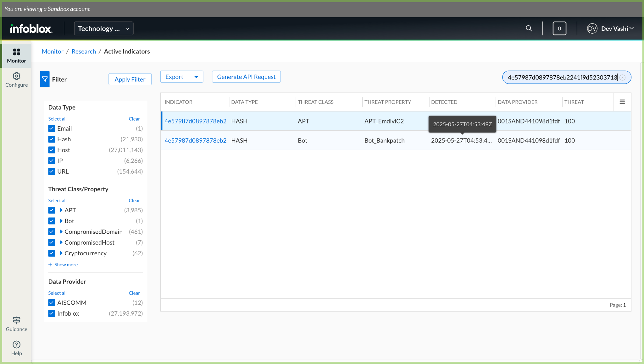This screenshot has width=644, height=364.
Task: Uncheck the AISCOMM data provider
Action: [x=52, y=303]
